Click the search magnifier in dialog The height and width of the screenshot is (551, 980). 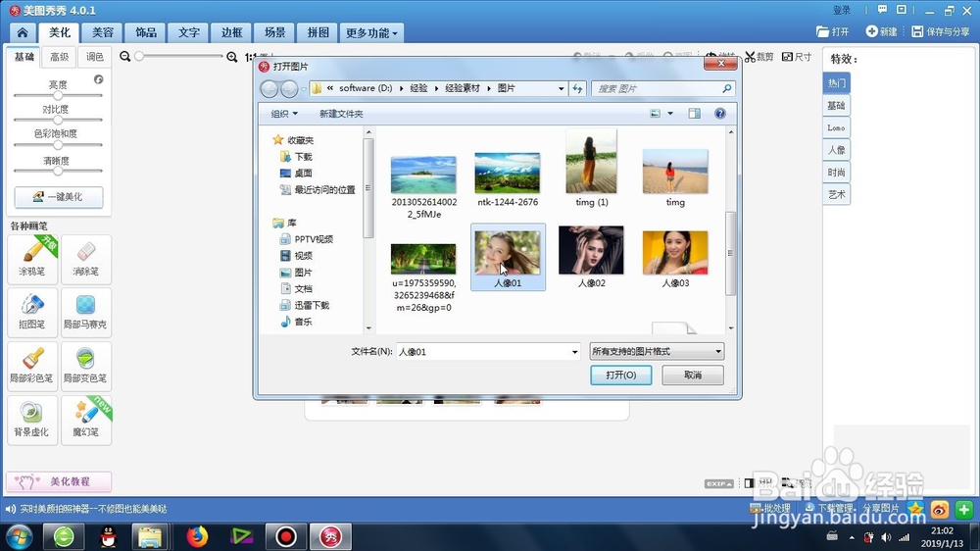726,89
